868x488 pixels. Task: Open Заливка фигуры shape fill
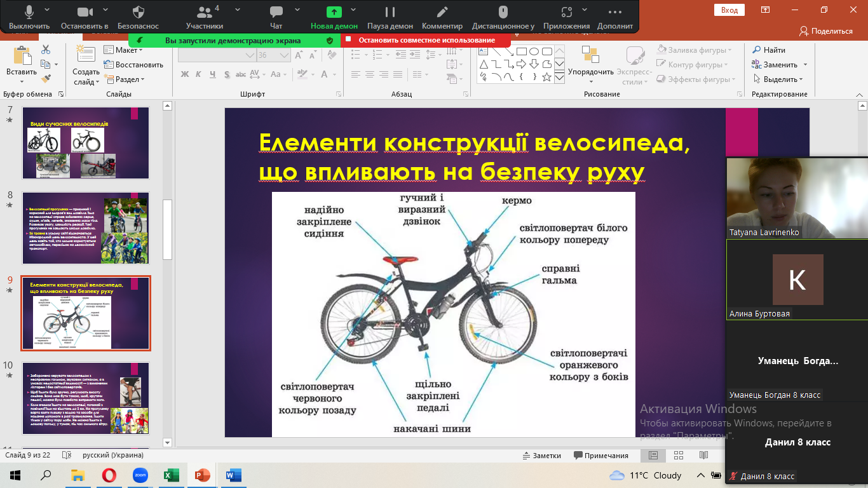[695, 50]
